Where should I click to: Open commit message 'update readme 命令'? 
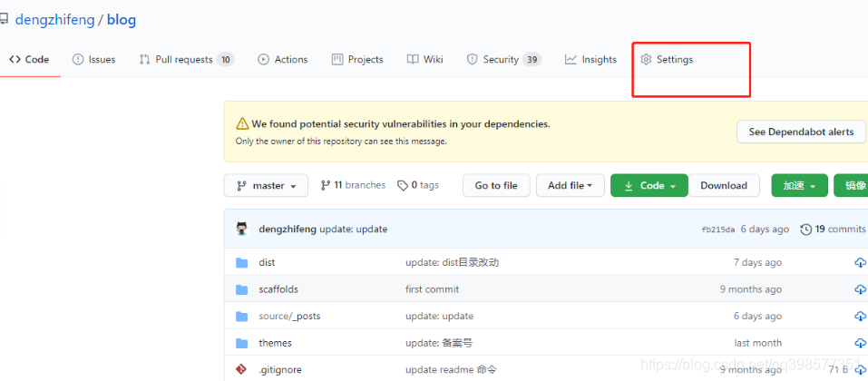tap(452, 370)
